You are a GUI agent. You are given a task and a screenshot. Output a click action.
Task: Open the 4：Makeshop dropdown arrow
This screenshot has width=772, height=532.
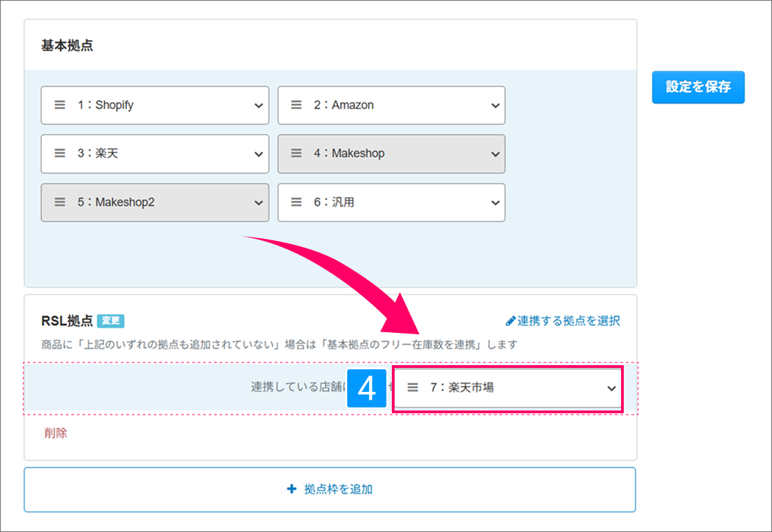pos(495,154)
